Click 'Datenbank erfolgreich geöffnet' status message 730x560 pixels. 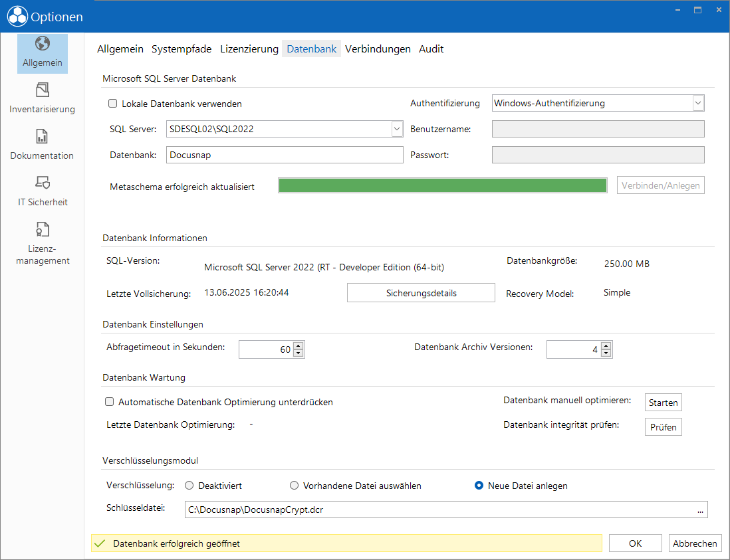pos(176,543)
